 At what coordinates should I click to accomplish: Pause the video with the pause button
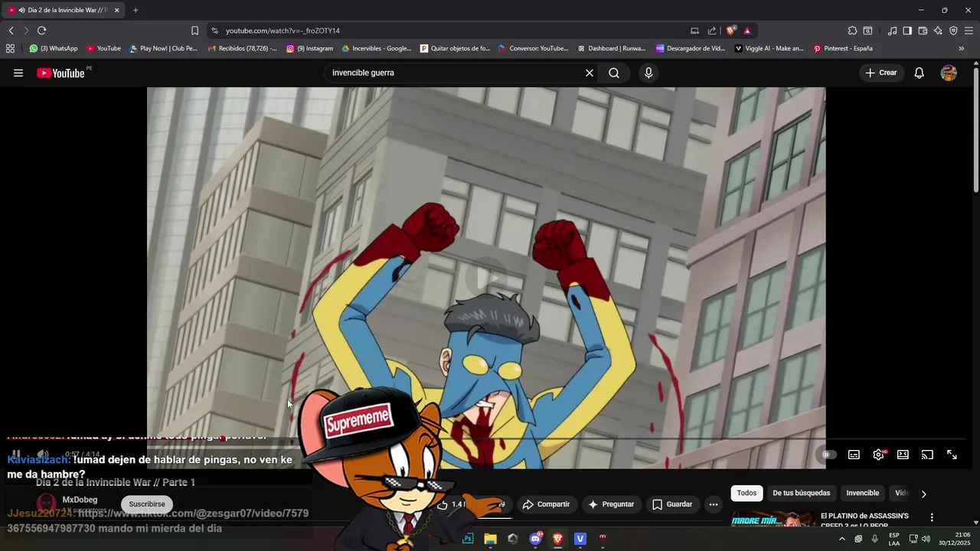[15, 455]
